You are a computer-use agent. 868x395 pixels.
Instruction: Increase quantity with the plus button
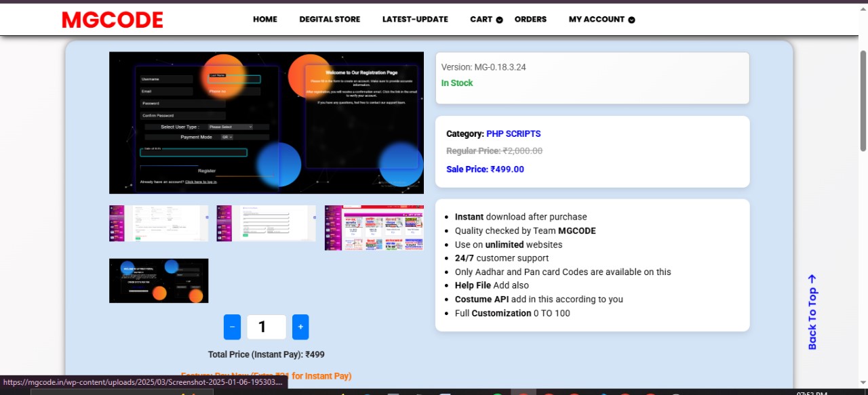point(300,327)
